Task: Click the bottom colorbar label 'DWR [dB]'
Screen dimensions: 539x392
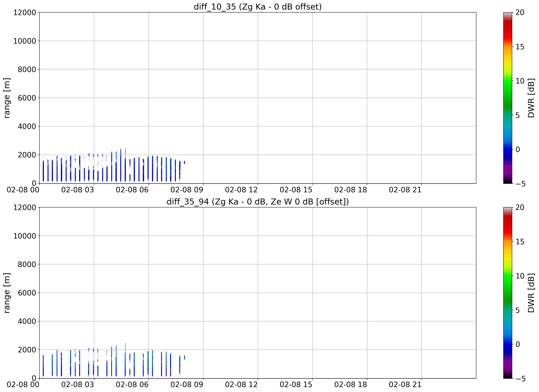Action: [x=531, y=293]
